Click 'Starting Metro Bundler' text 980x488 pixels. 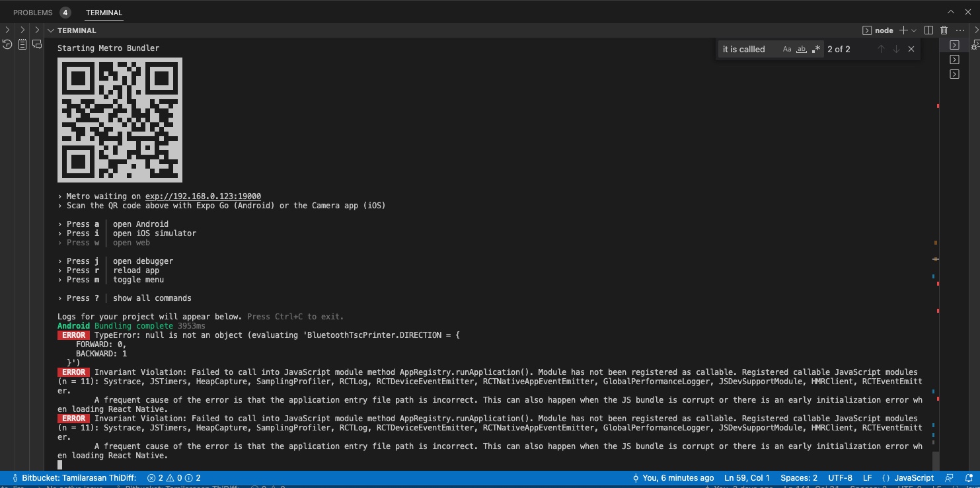[x=108, y=48]
